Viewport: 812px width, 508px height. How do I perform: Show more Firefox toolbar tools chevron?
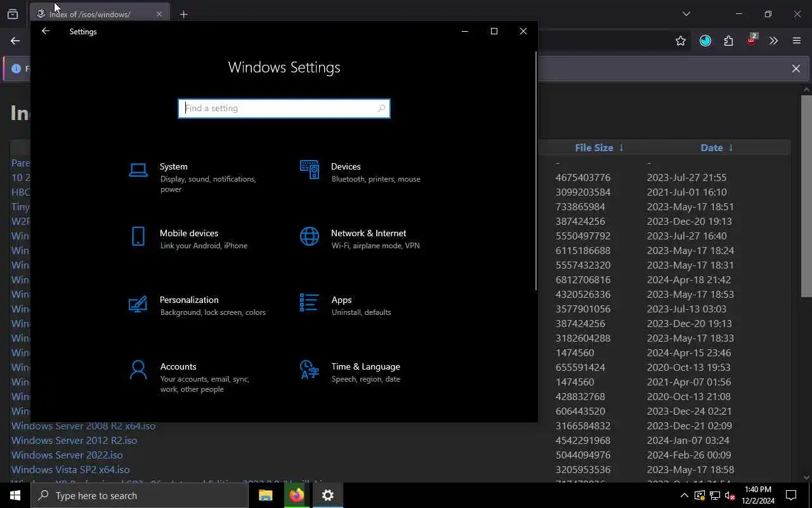point(773,41)
